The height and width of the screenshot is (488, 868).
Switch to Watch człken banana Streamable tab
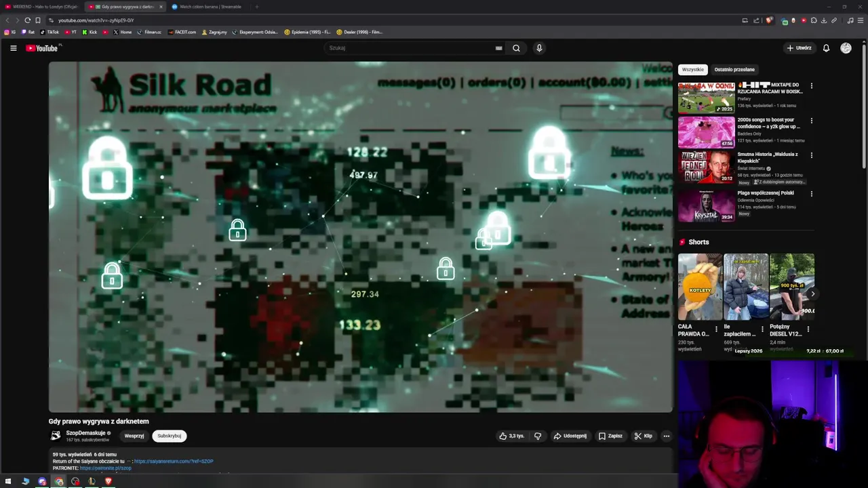207,7
